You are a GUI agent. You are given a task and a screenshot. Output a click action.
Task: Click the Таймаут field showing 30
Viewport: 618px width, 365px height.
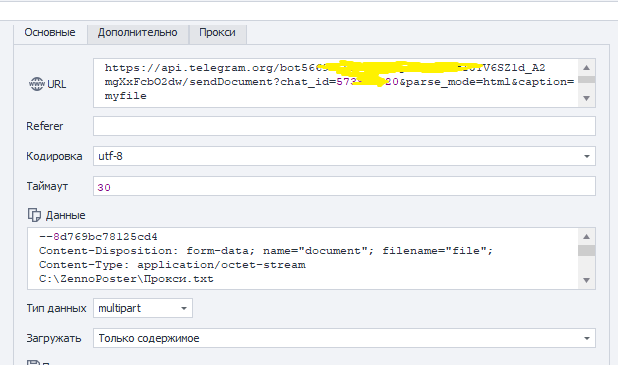pos(344,186)
